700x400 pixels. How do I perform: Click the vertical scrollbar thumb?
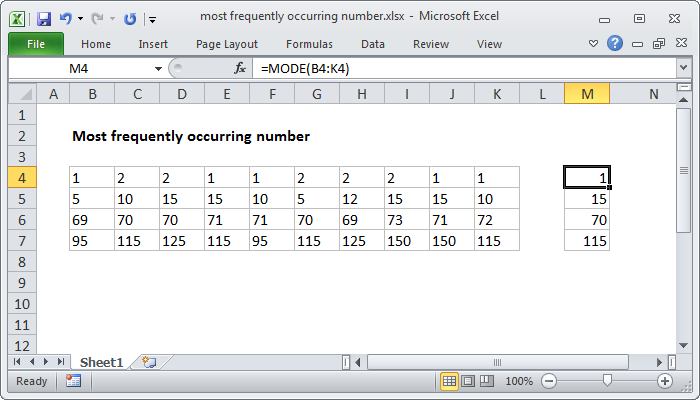(x=683, y=170)
